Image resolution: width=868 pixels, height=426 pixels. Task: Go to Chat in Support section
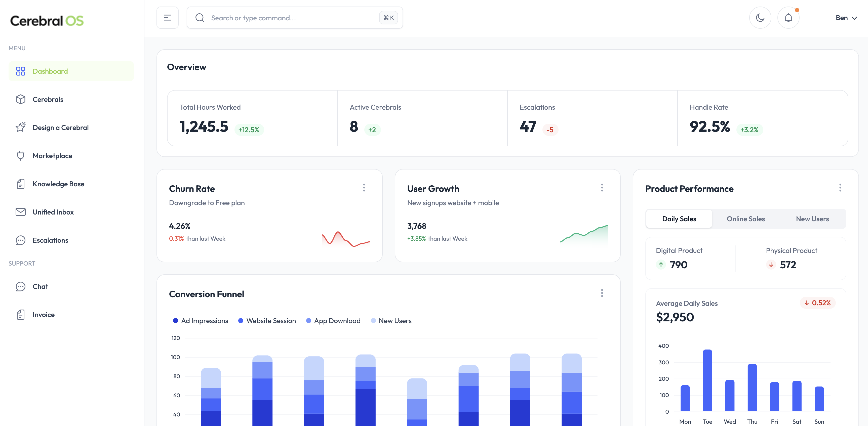40,286
